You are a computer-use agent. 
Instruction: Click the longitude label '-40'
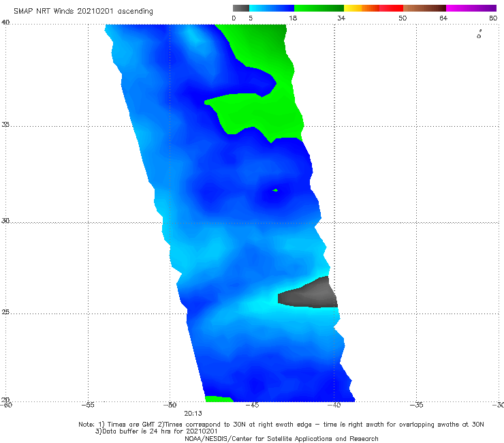pyautogui.click(x=334, y=405)
